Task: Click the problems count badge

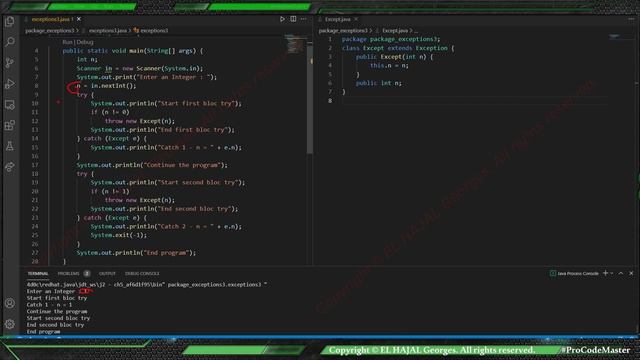Action: (x=87, y=273)
